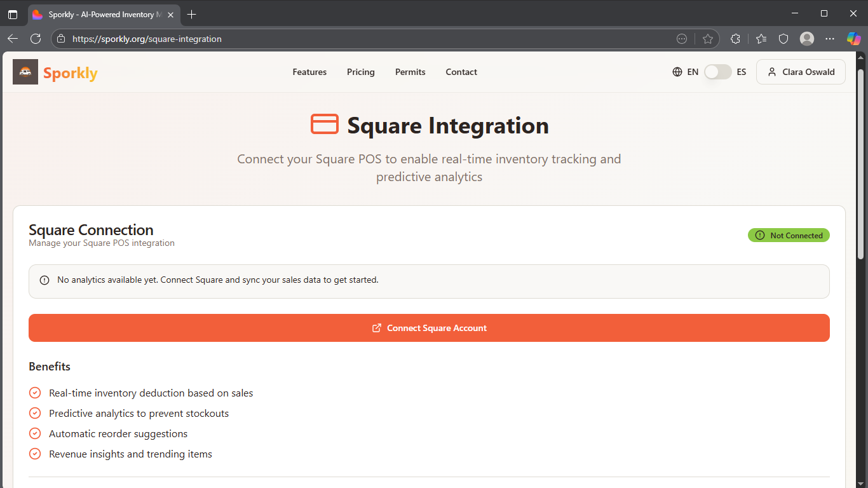Viewport: 868px width, 488px height.
Task: Click the Not Connected status badge
Action: (789, 235)
